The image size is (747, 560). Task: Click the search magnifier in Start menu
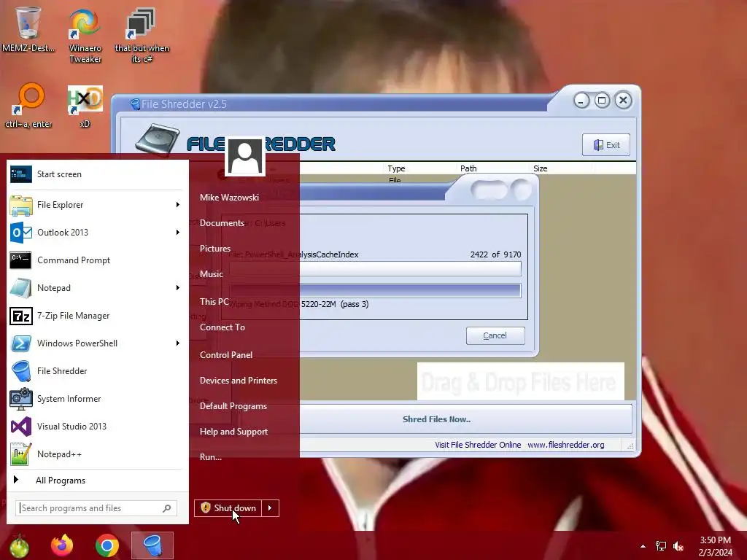pyautogui.click(x=167, y=508)
